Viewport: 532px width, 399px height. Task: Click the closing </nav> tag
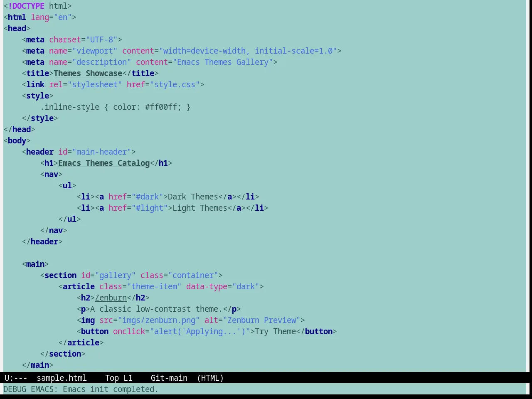point(54,230)
